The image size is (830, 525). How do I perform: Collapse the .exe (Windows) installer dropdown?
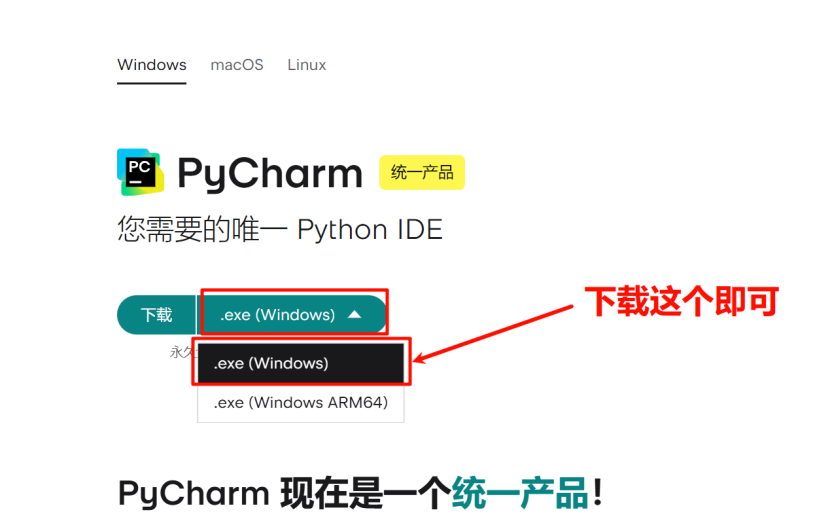[x=293, y=315]
